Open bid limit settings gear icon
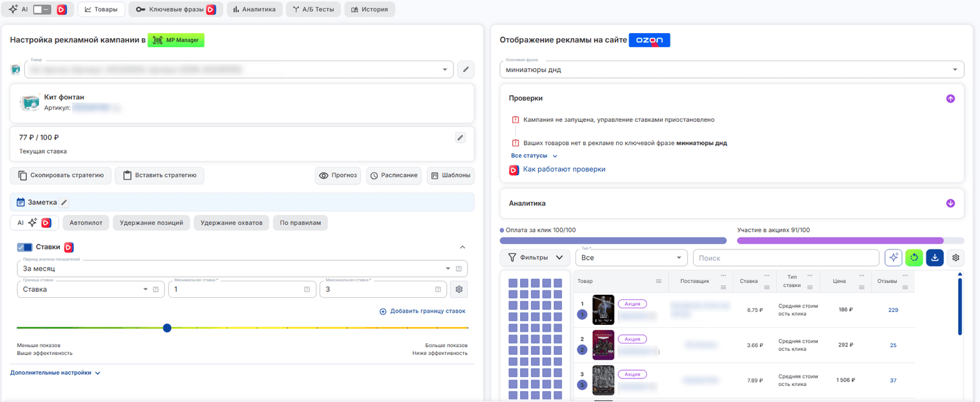Viewport: 980px width, 402px height. pyautogui.click(x=458, y=289)
